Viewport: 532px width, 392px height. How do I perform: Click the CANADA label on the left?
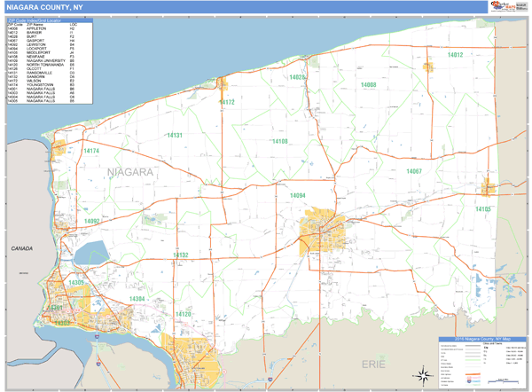(22, 249)
